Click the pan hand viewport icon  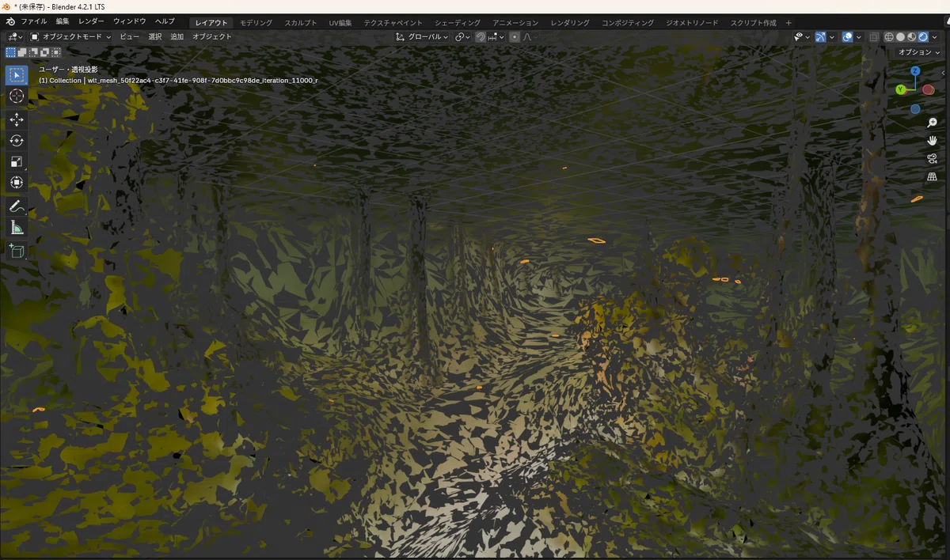(932, 141)
